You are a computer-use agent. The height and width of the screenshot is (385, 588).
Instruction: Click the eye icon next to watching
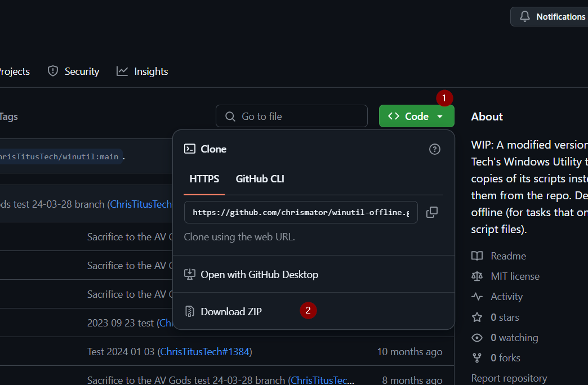pyautogui.click(x=477, y=338)
